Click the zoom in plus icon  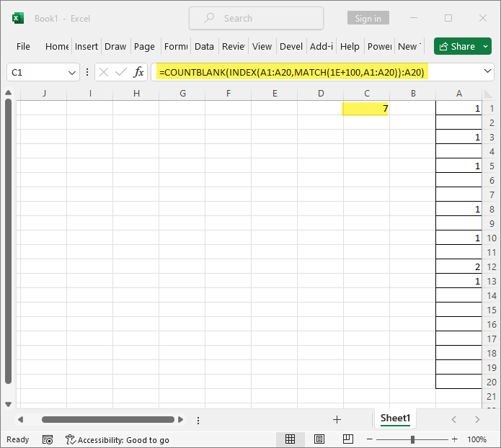454,439
